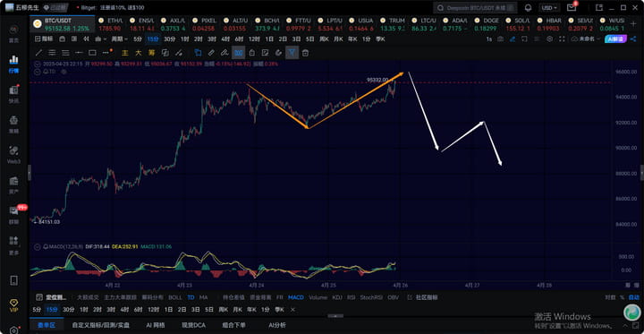Click the symbol search field
The width and height of the screenshot is (644, 334).
(x=475, y=8)
